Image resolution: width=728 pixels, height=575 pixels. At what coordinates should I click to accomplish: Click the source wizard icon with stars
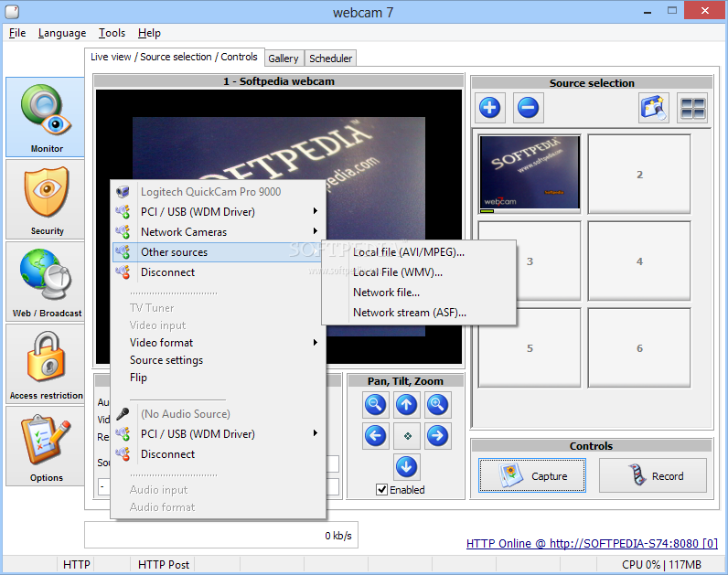point(654,108)
